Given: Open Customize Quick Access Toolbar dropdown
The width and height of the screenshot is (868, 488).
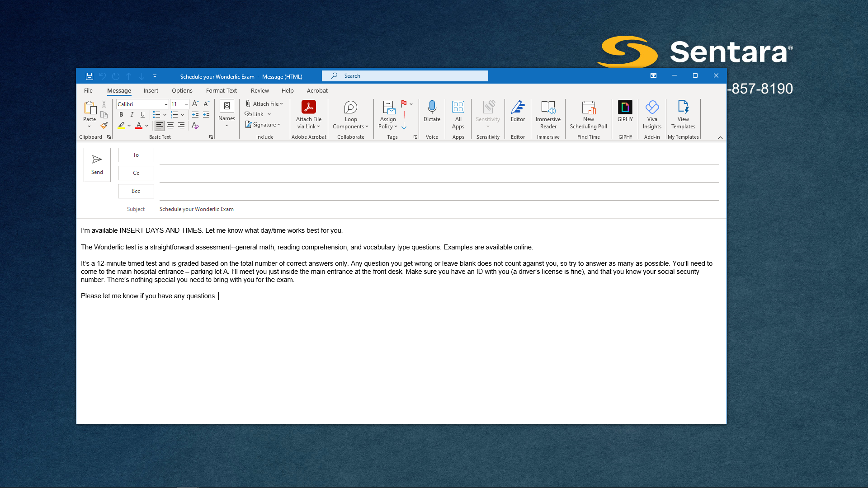Looking at the screenshot, I should [155, 76].
